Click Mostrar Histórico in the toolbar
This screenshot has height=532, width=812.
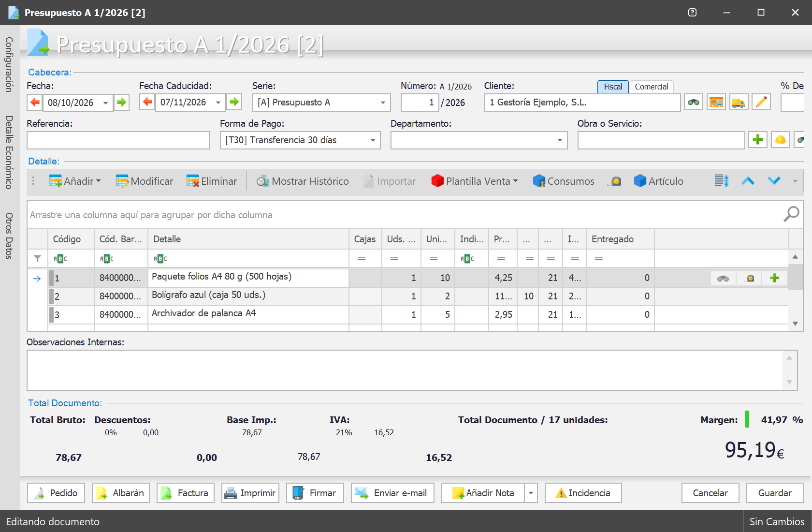pyautogui.click(x=303, y=181)
